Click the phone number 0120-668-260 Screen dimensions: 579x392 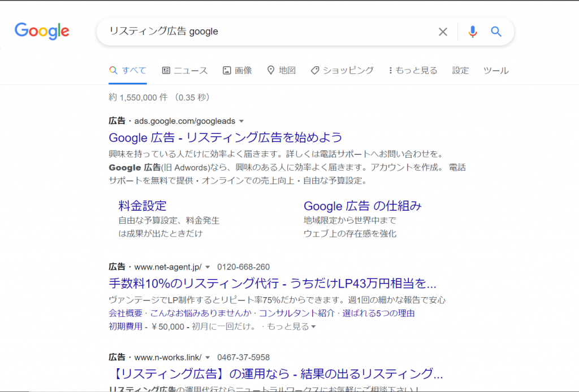coord(243,267)
